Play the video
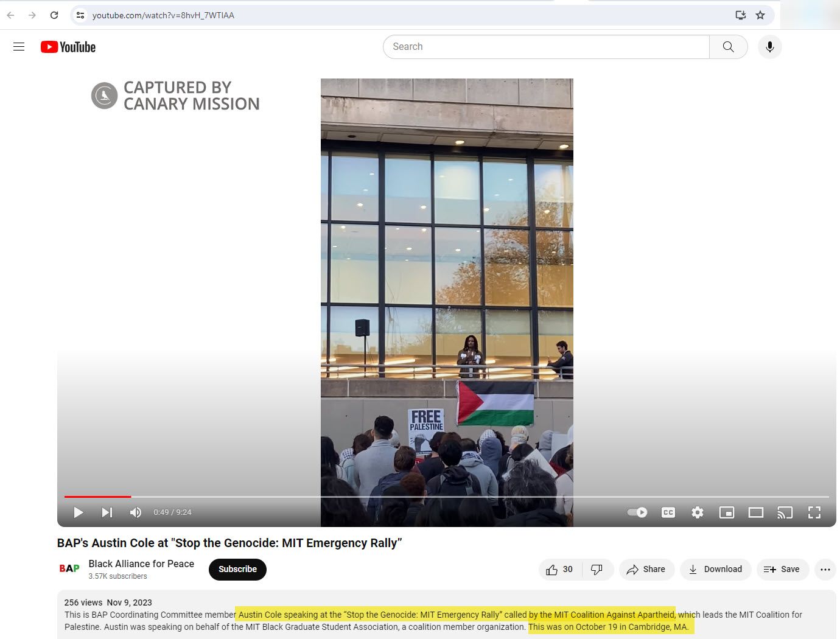Viewport: 840px width, 639px height. 79,512
